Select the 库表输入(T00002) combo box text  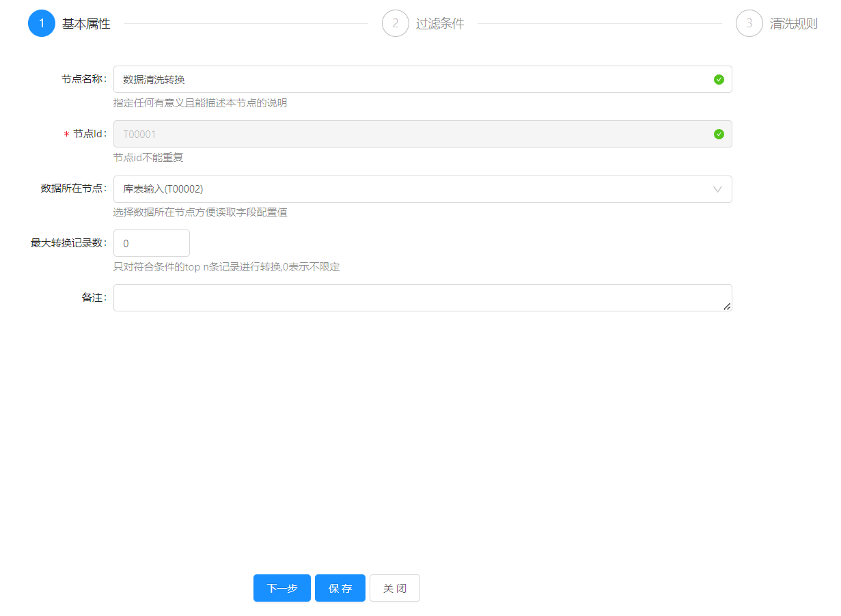pyautogui.click(x=163, y=189)
